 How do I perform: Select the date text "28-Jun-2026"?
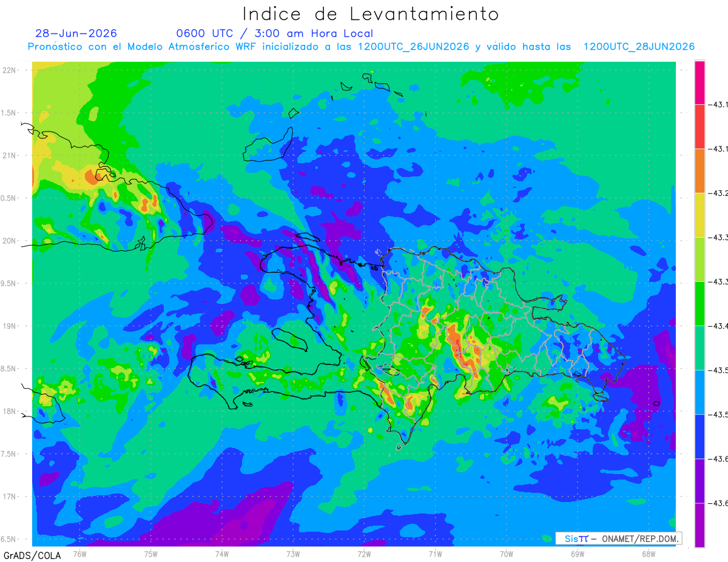[76, 33]
